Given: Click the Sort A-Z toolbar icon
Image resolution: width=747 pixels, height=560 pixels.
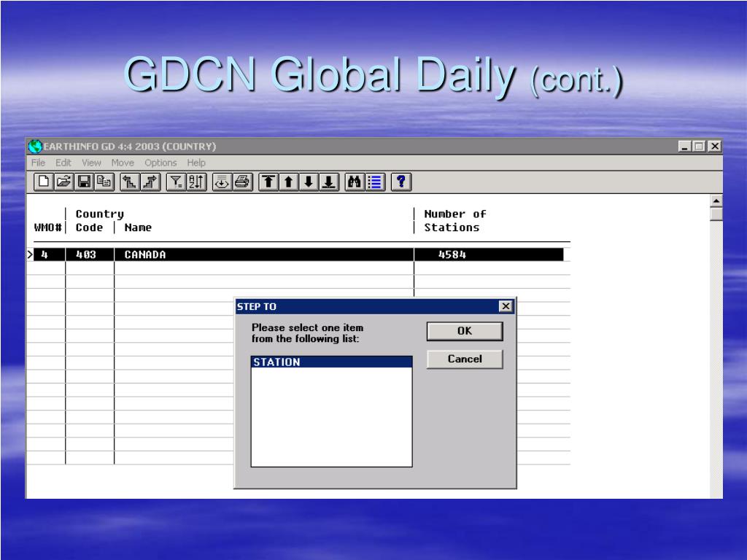Looking at the screenshot, I should point(196,182).
